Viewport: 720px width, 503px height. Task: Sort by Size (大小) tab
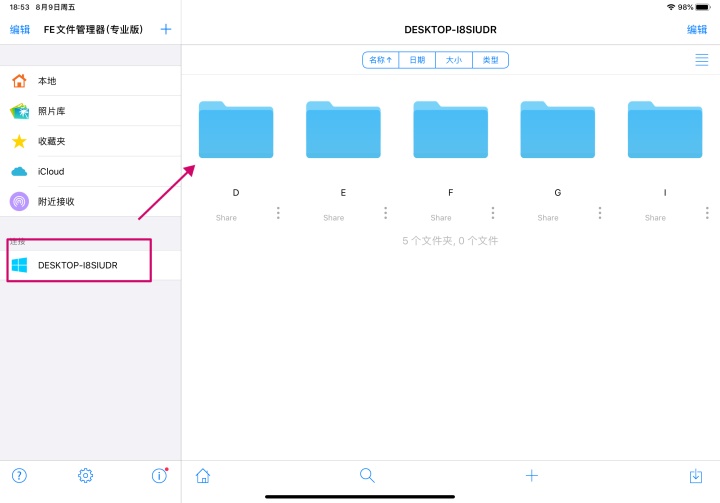pos(454,60)
